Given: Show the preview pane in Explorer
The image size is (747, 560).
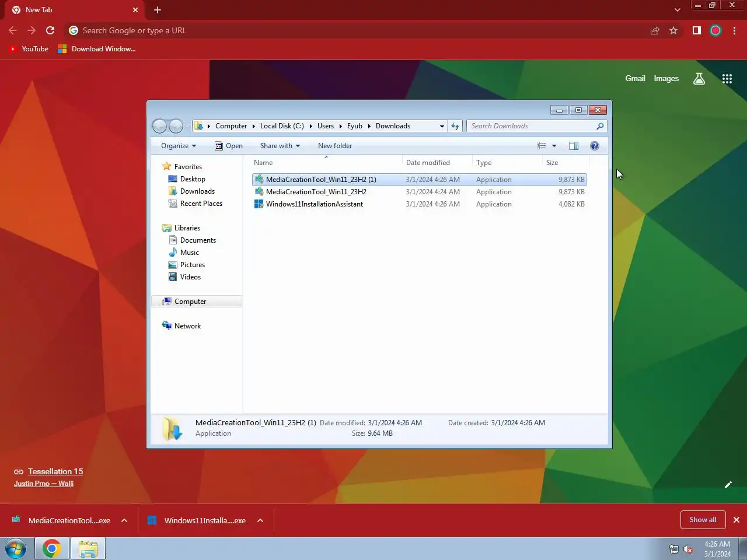Looking at the screenshot, I should coord(574,146).
